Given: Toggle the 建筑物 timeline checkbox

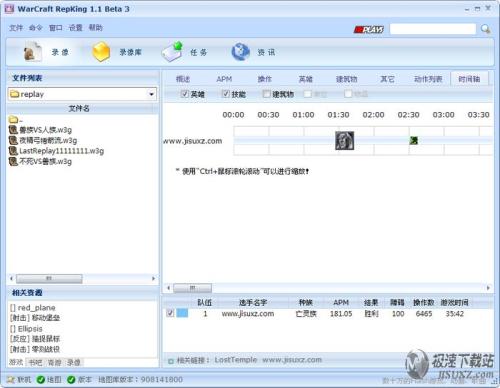Looking at the screenshot, I should click(x=266, y=94).
